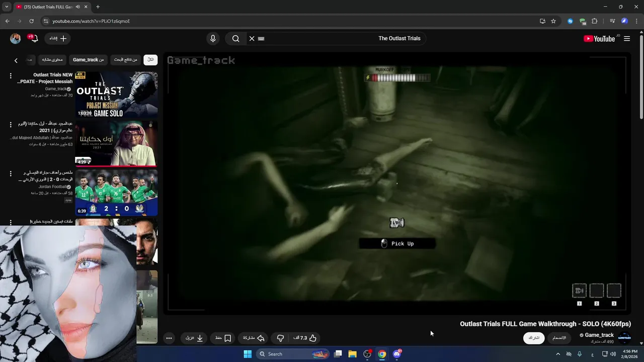
Task: Open the Project Messiah video thumbnail
Action: coord(116,95)
